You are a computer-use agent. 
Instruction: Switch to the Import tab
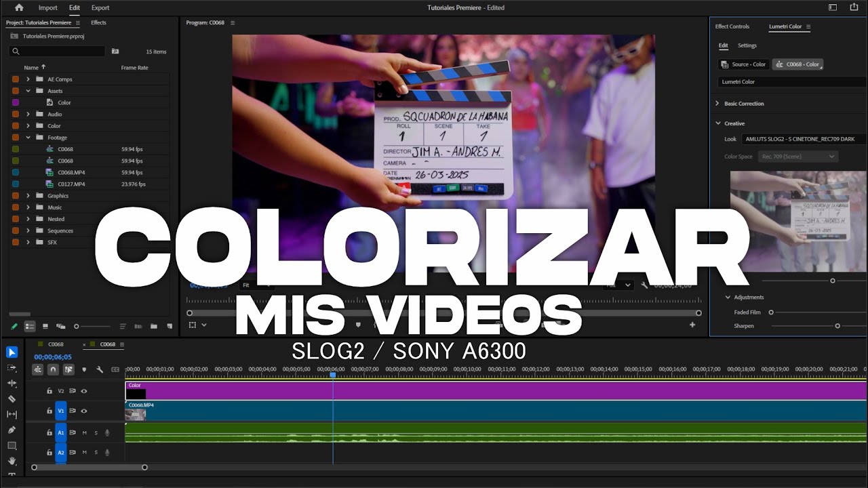[47, 7]
